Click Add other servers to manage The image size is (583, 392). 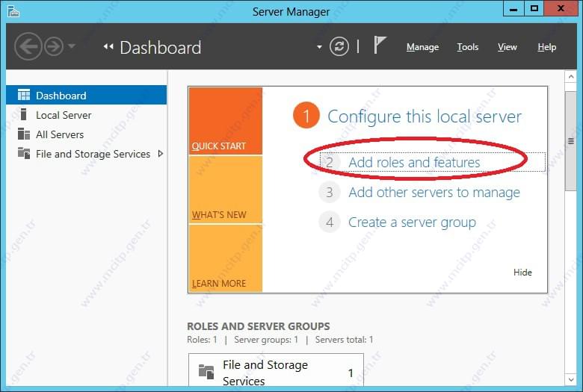[x=434, y=193]
